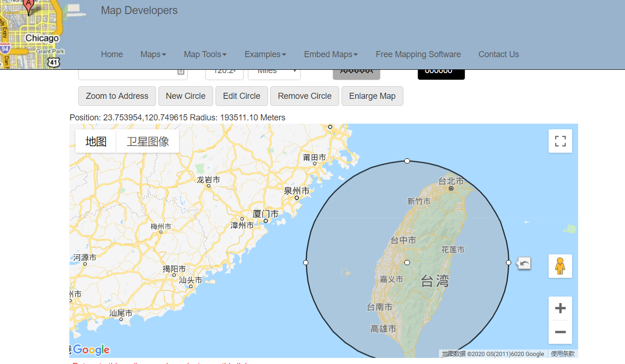
Task: Click New Circle button
Action: pyautogui.click(x=186, y=96)
